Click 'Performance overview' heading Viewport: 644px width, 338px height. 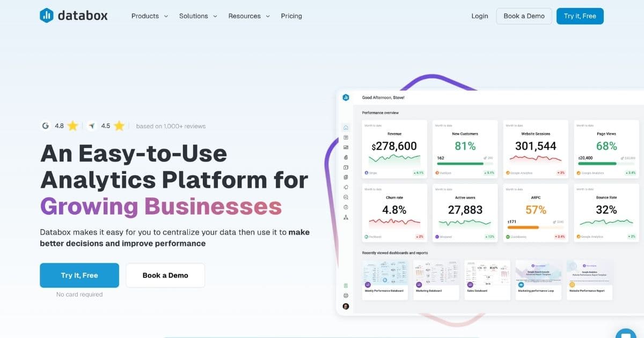coord(380,113)
